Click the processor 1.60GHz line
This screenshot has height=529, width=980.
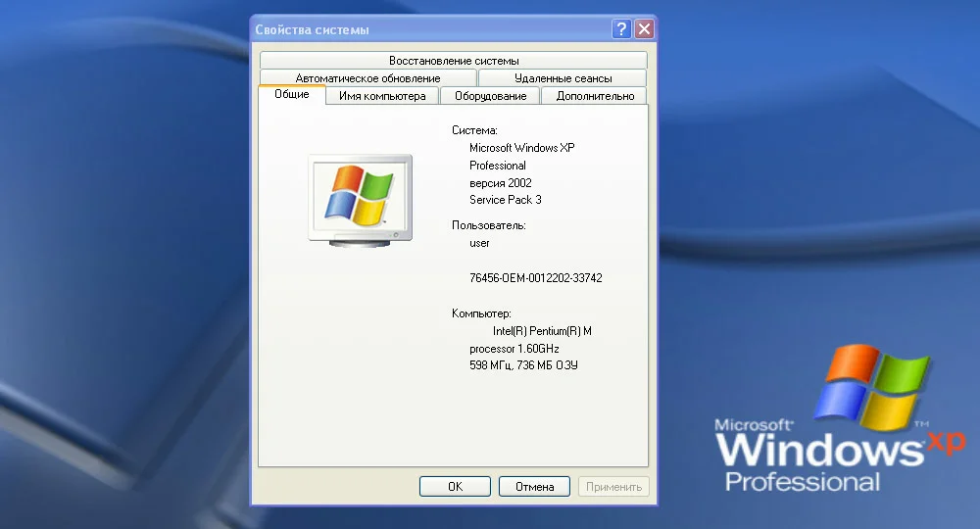(514, 349)
